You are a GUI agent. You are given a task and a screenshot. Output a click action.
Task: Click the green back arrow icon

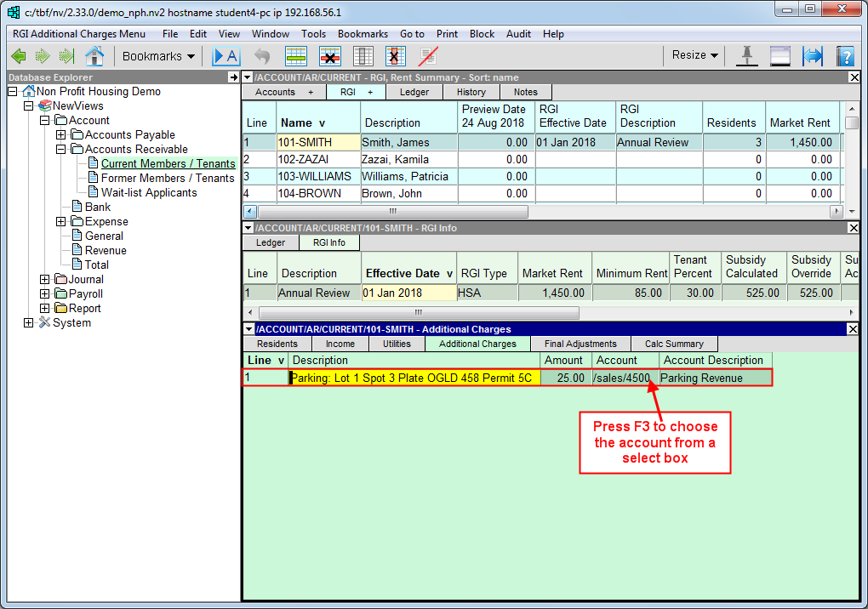pos(19,56)
